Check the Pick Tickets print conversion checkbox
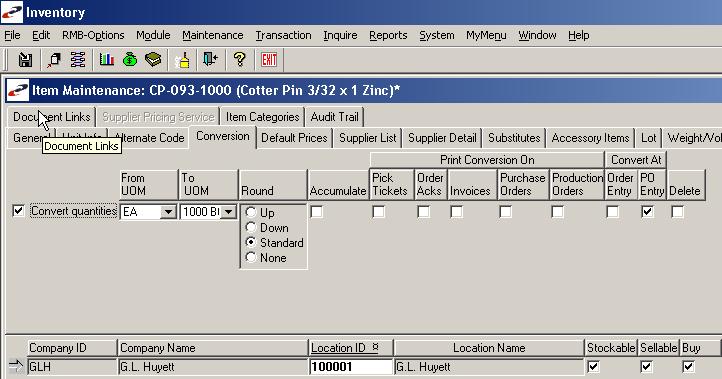Screen dimensions: 722x379 point(378,211)
